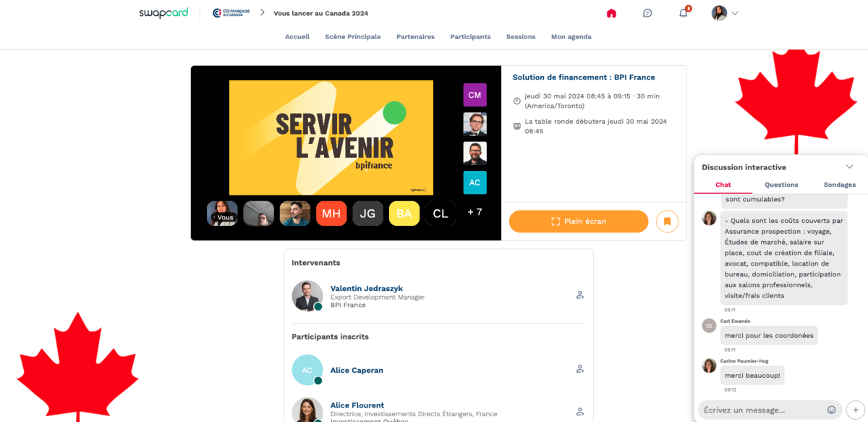Click the Swapcard logo

pyautogui.click(x=163, y=13)
